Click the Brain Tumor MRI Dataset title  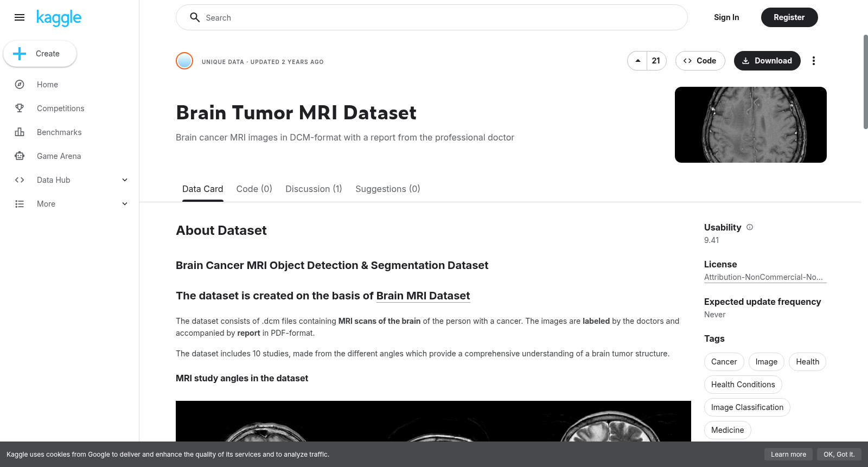point(296,113)
